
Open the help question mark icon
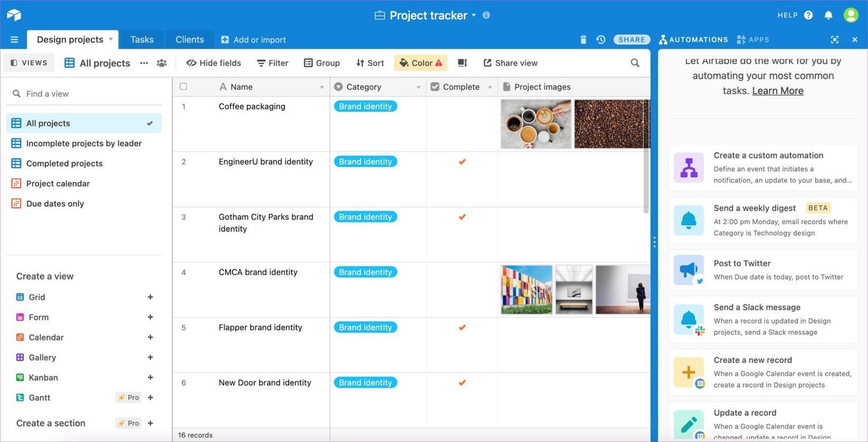click(809, 15)
